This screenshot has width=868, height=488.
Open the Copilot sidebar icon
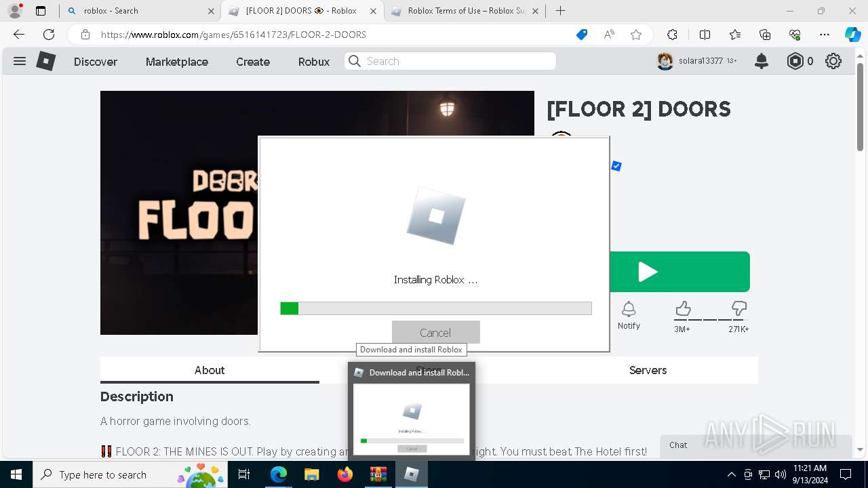tap(852, 35)
